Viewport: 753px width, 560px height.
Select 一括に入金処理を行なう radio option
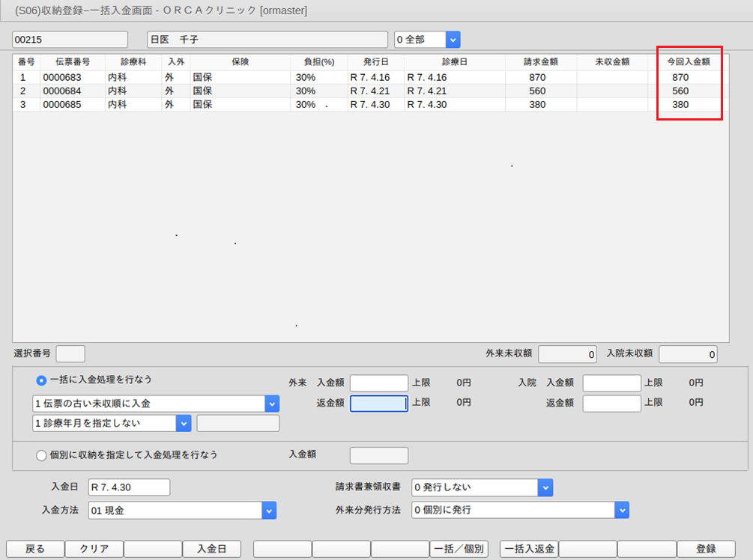click(x=42, y=380)
